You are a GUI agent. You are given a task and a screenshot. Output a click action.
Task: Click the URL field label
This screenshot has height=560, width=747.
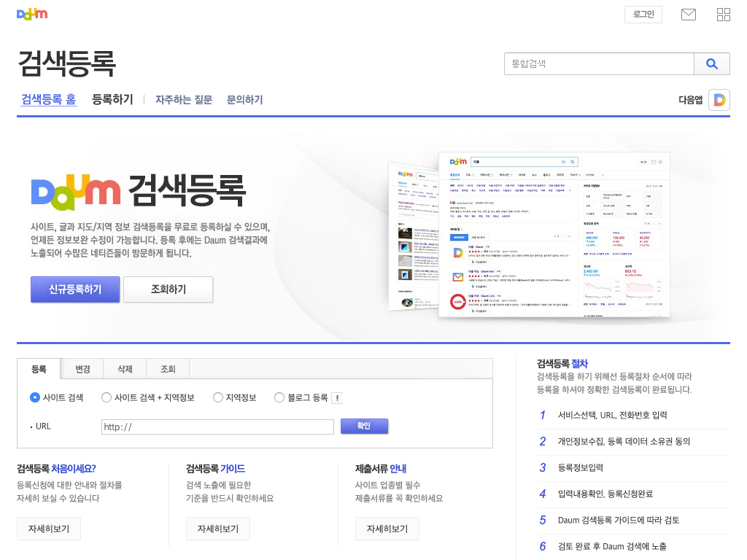[43, 426]
